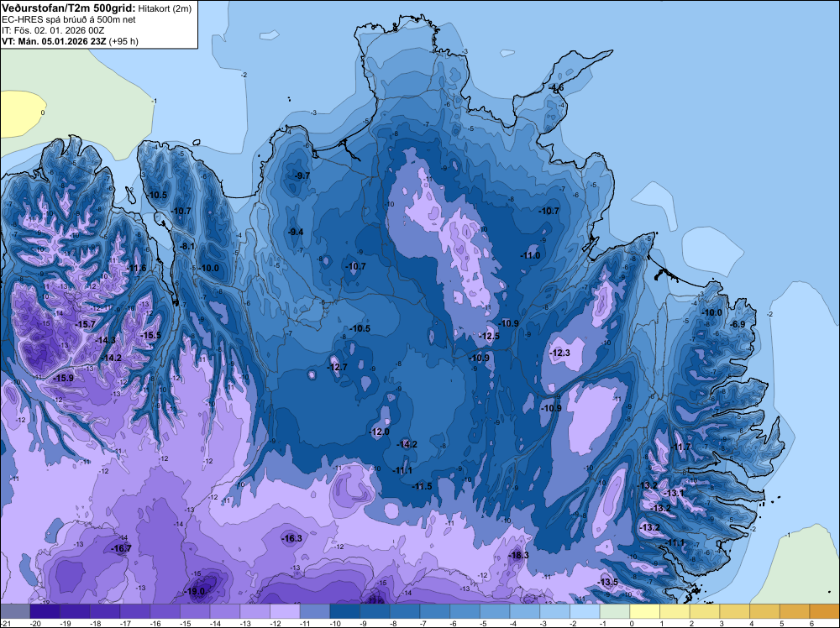Choose the light lilac legend swatch above -12
Screen dimensions: 840x628
(x=285, y=611)
